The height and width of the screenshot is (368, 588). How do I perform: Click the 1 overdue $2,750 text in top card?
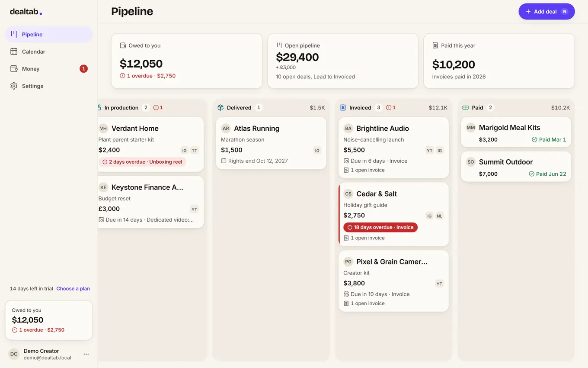coord(148,76)
